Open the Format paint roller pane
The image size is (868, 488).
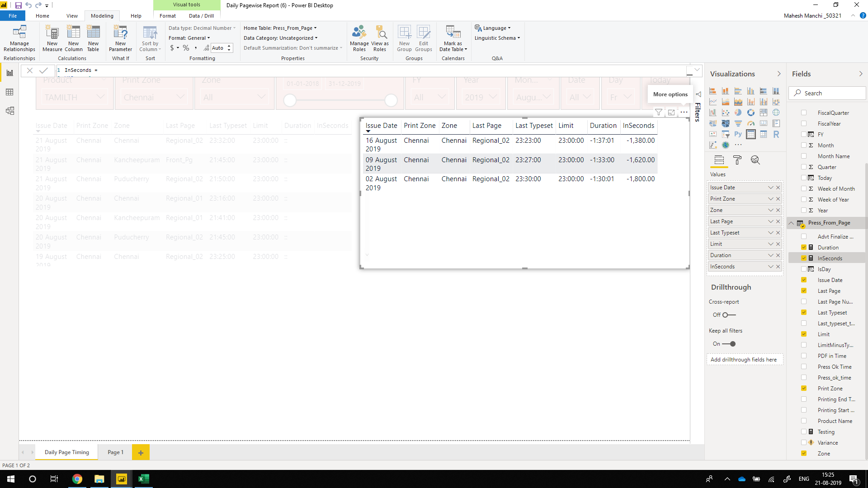[737, 160]
